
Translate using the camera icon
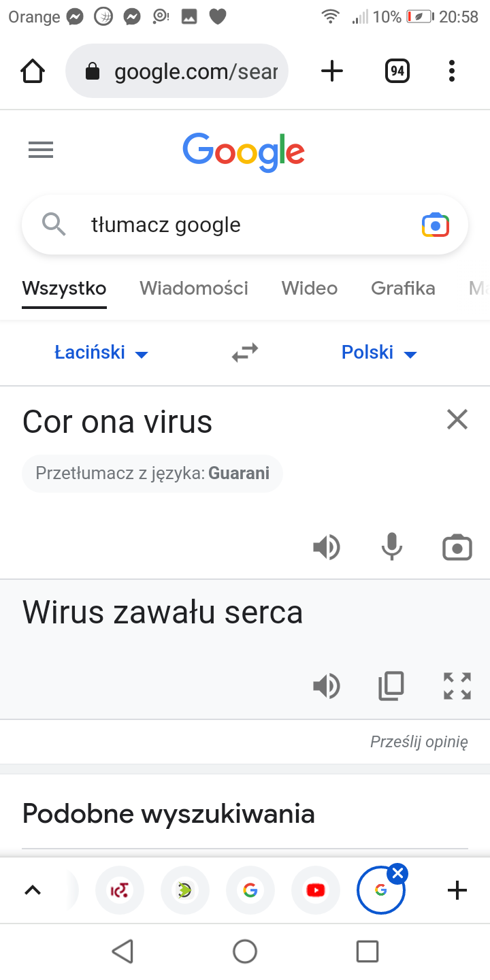(x=457, y=547)
